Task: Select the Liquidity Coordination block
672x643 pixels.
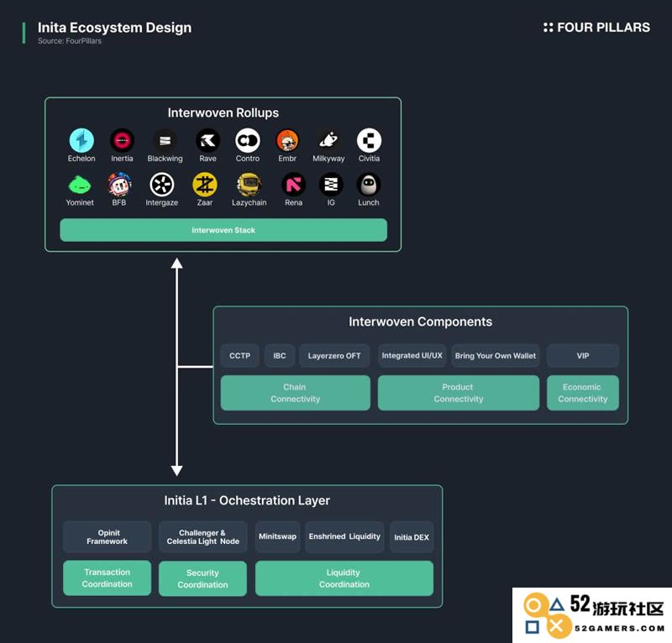Action: point(344,578)
